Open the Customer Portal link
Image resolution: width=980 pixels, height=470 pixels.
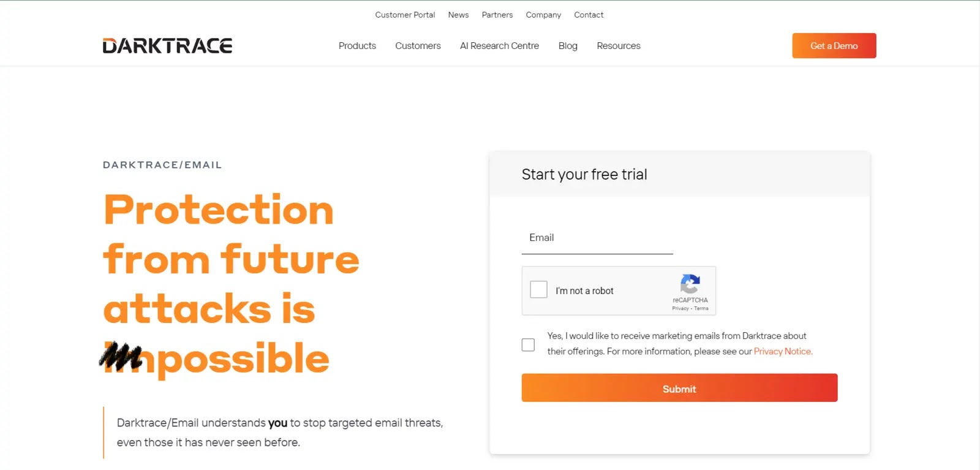[x=405, y=15]
